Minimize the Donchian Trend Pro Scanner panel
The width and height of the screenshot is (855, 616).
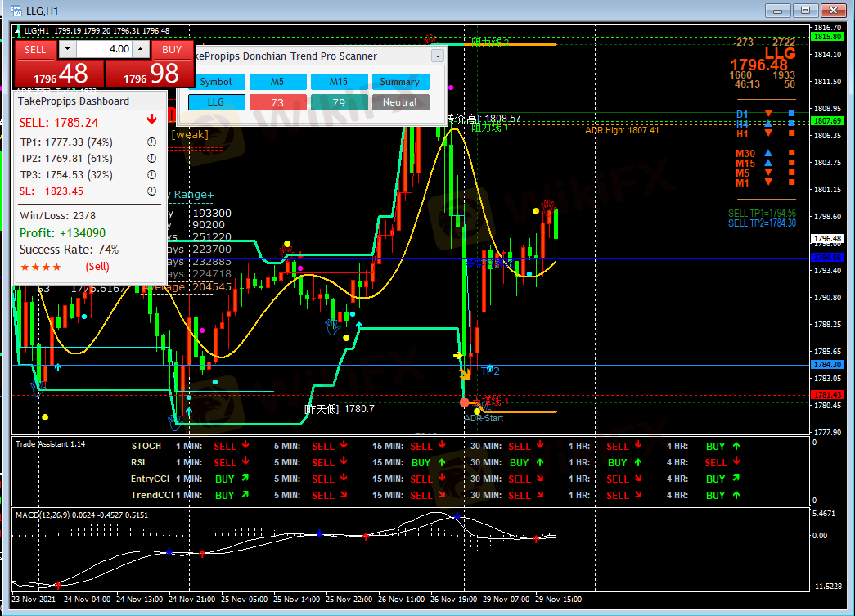438,56
